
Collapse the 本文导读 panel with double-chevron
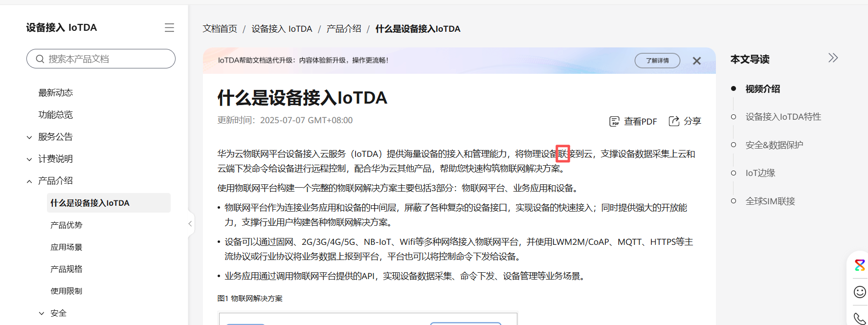833,58
